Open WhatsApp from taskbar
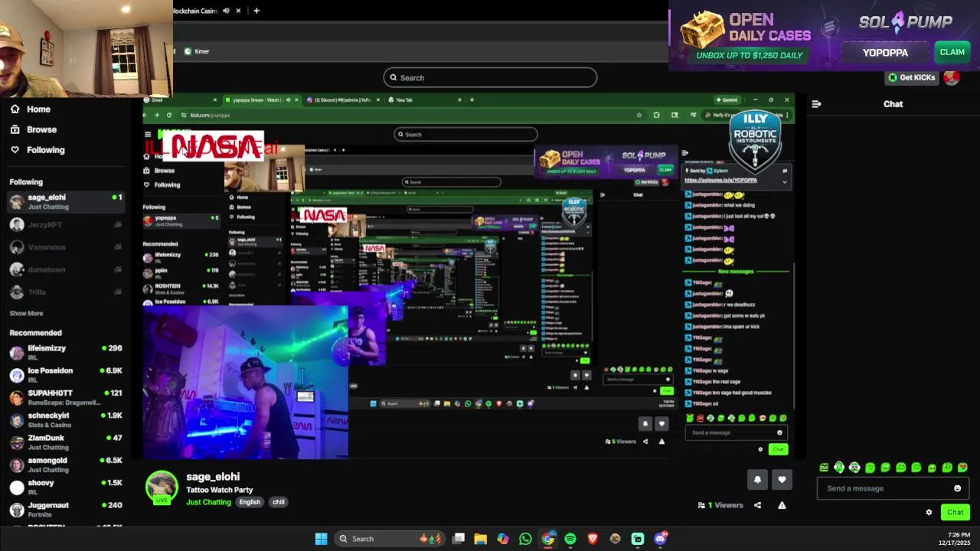The height and width of the screenshot is (551, 980). 525,539
